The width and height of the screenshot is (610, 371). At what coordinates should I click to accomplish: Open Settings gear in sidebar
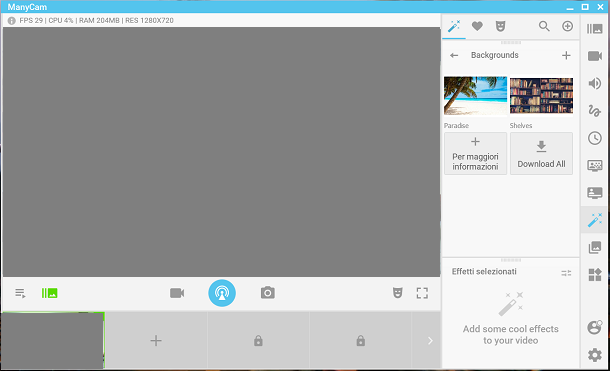594,355
